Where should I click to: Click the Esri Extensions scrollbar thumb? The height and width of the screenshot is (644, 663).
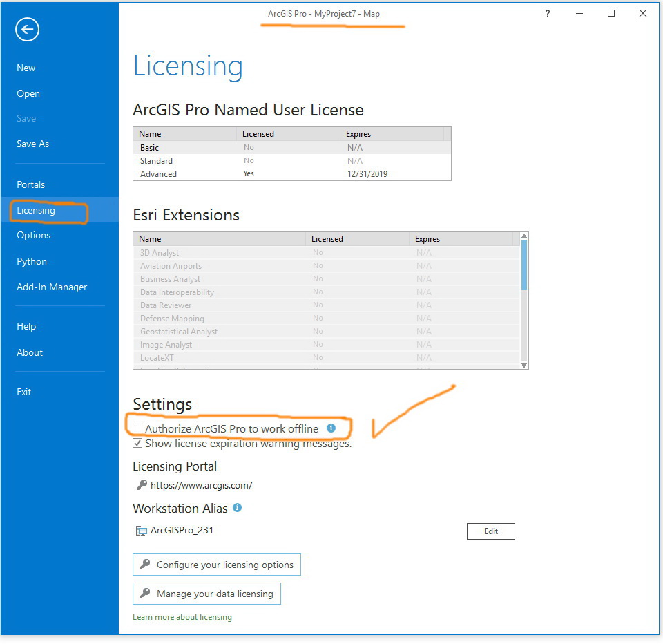524,265
